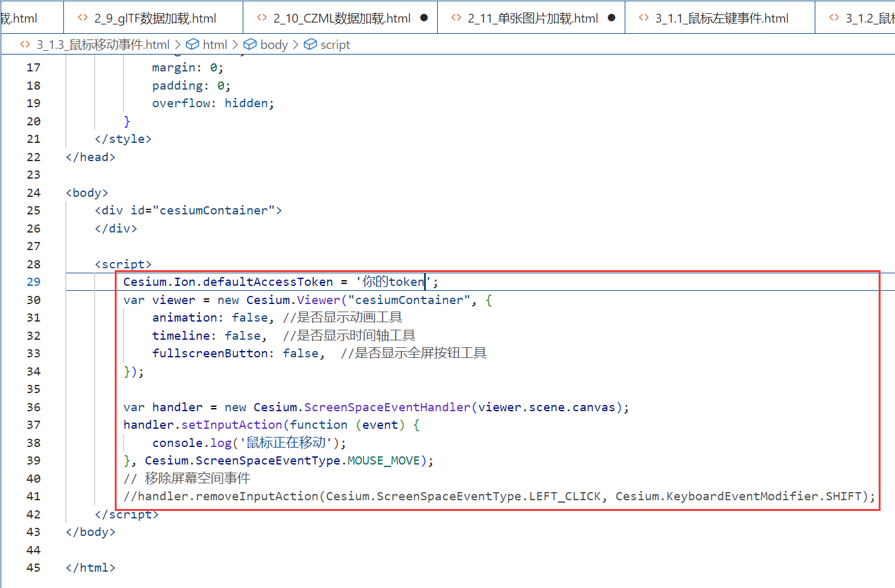Click 'Cesium.Ion.defaultAccessToken' text
Viewport: 895px width, 588px height.
(228, 282)
